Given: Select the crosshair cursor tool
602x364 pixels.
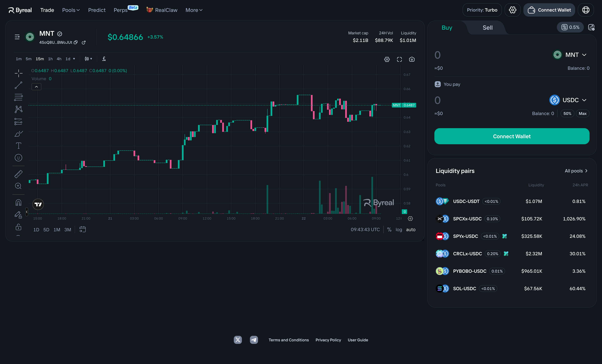Looking at the screenshot, I should pos(18,73).
